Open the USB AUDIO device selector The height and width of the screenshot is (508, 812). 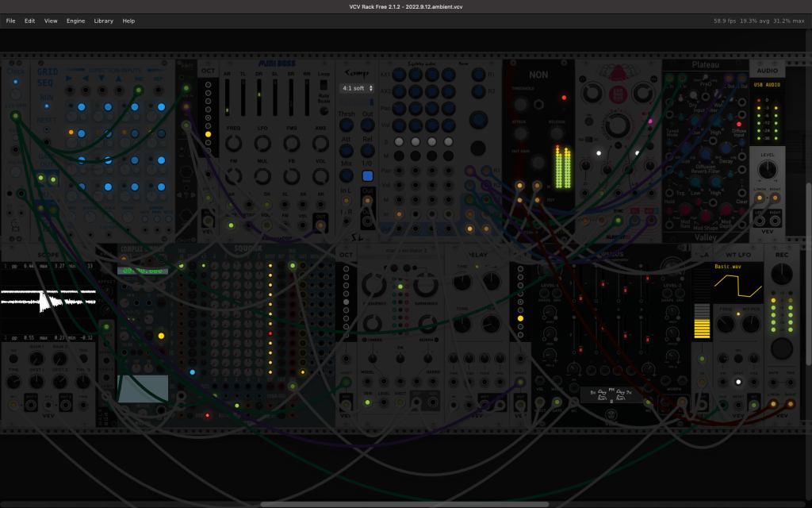pos(767,84)
